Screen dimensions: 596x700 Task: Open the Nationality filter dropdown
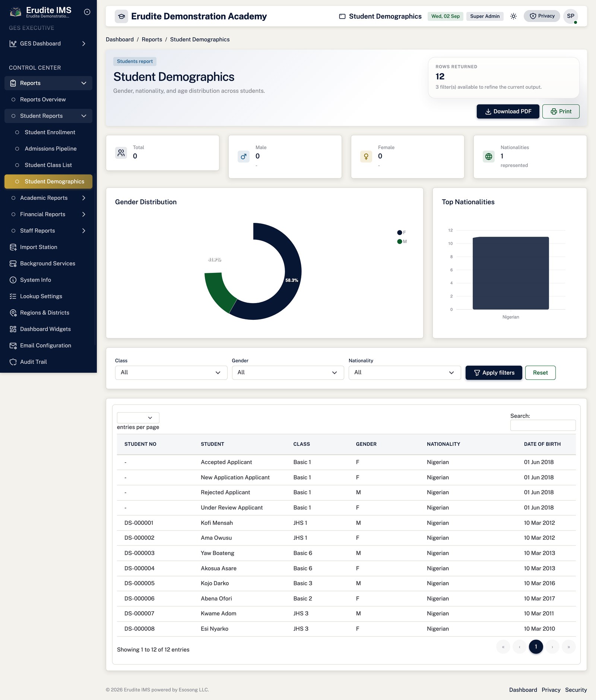[x=405, y=373]
